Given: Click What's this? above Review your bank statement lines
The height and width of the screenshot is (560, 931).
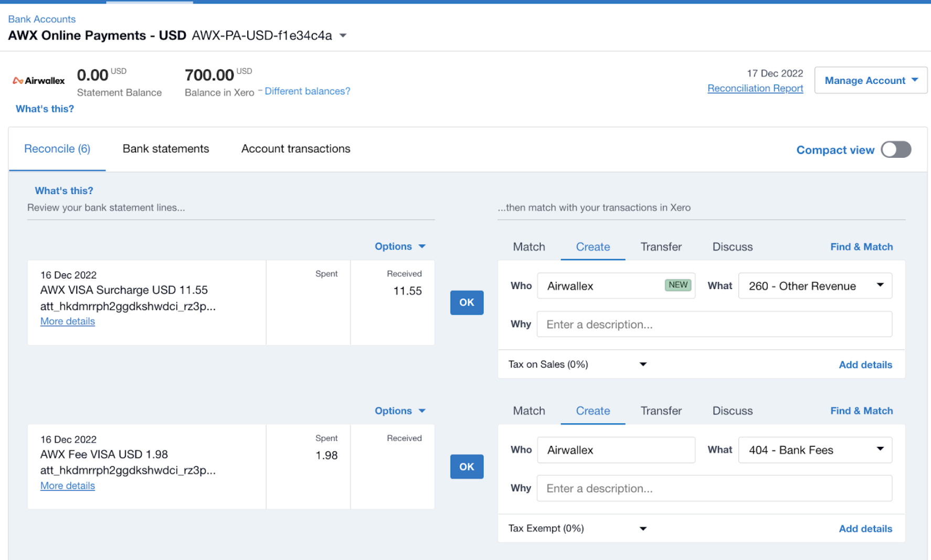Looking at the screenshot, I should pyautogui.click(x=64, y=191).
